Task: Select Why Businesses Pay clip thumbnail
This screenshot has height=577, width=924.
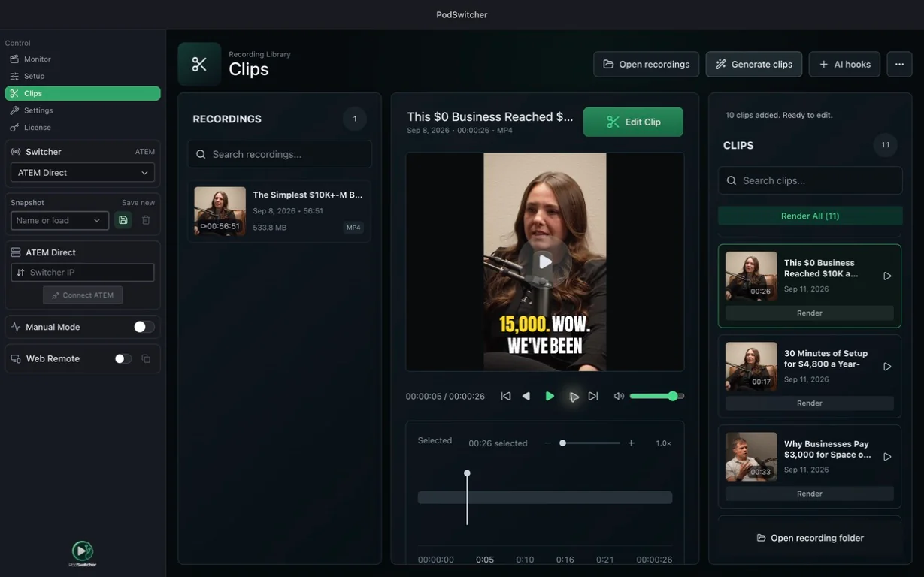Action: (x=751, y=457)
